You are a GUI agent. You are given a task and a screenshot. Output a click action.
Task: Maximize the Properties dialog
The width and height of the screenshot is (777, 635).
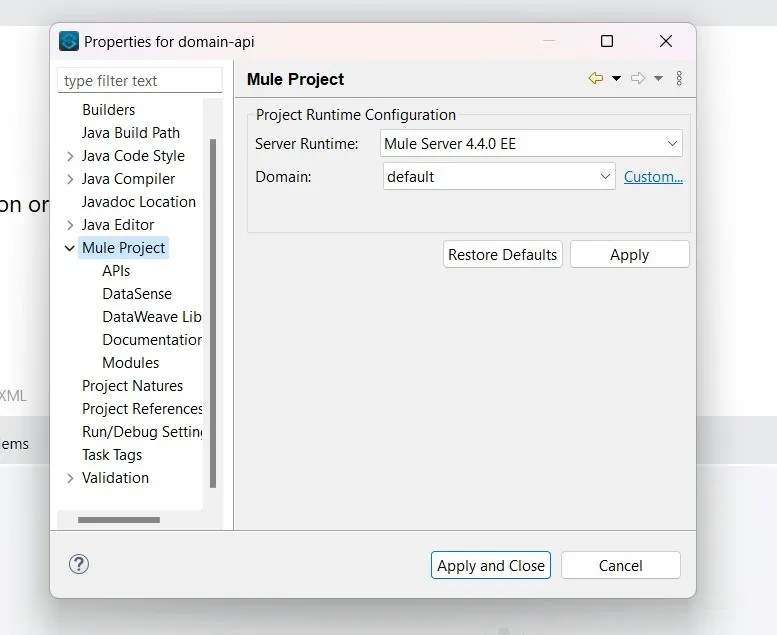[x=607, y=41]
